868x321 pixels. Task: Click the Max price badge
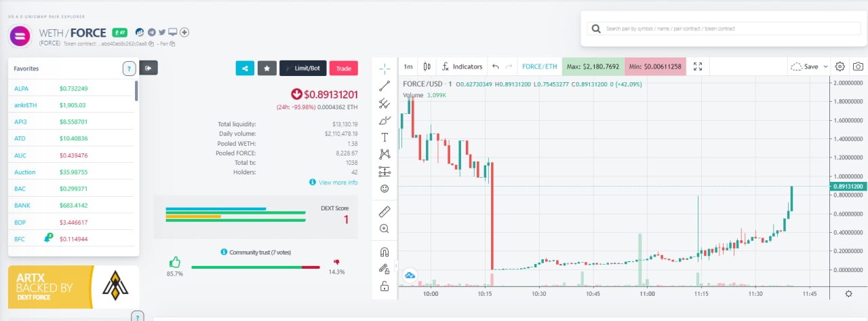(x=593, y=67)
